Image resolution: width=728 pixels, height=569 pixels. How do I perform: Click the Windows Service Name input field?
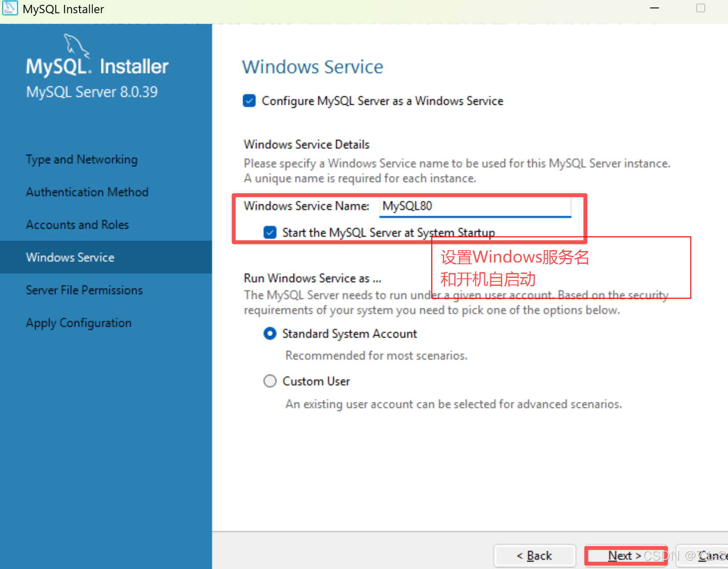tap(475, 206)
